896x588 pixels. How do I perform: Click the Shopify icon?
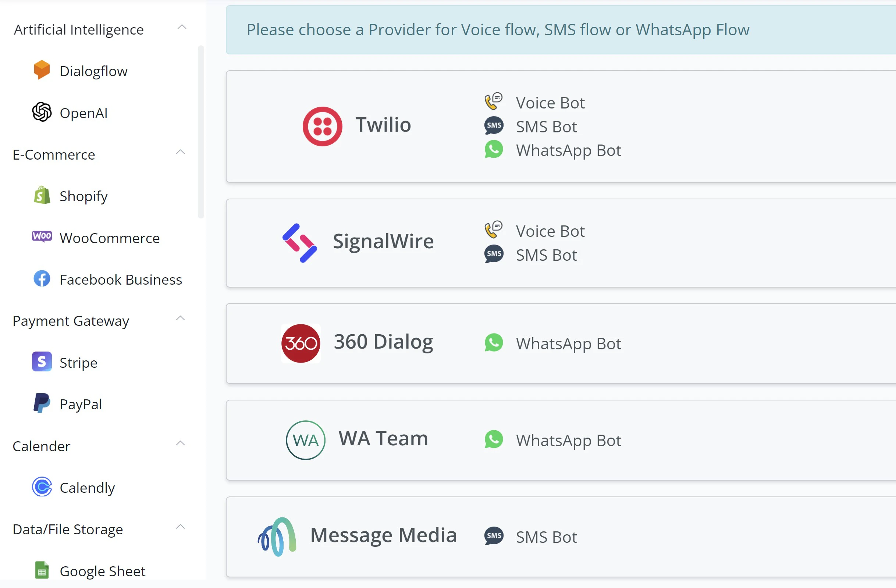42,195
